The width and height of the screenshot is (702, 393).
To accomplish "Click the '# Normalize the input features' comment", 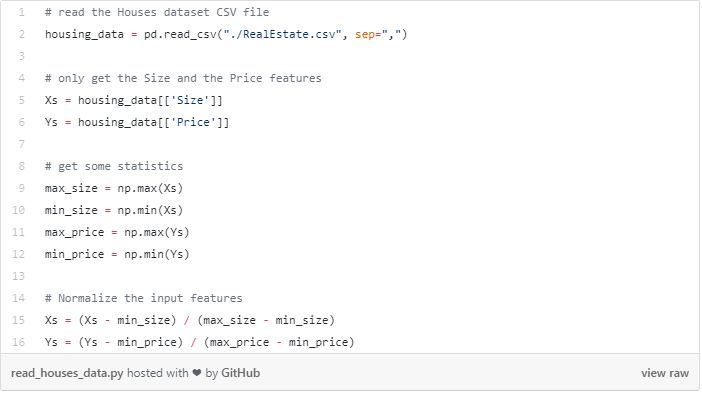I will coord(143,298).
